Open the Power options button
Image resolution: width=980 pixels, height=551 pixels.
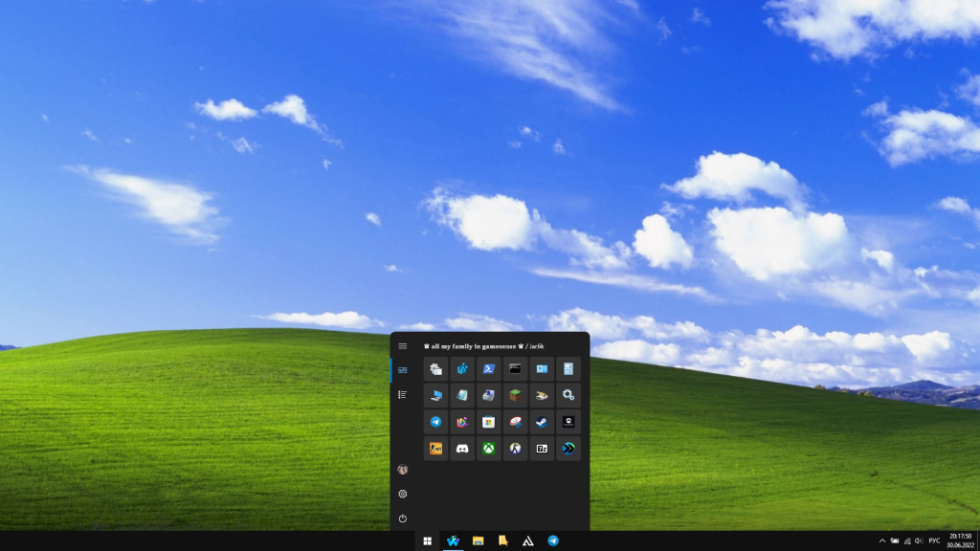[403, 518]
